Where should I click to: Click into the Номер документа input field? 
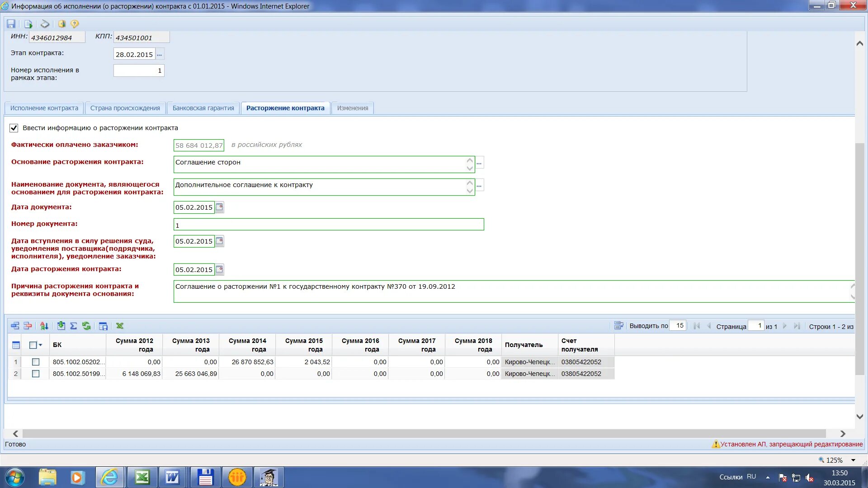click(328, 225)
